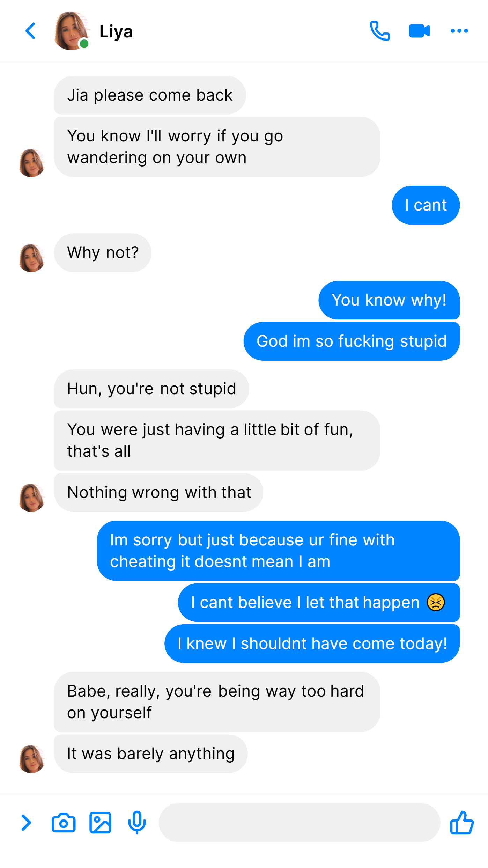
Task: Select the "I knew I shouldnt have come today!" message
Action: tap(312, 643)
